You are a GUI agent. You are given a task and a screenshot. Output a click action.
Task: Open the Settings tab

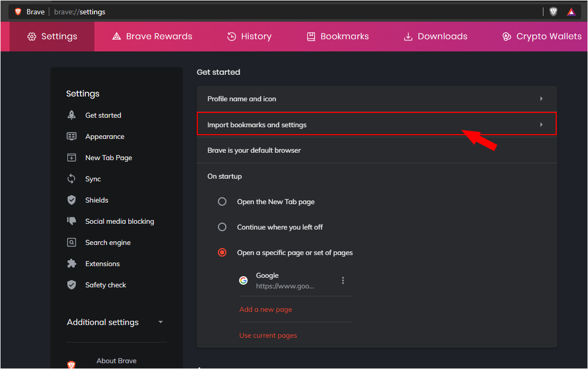pyautogui.click(x=52, y=37)
